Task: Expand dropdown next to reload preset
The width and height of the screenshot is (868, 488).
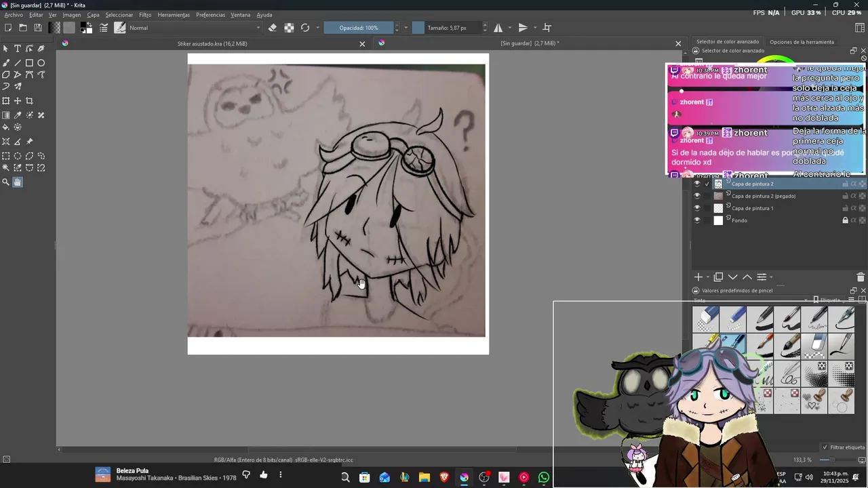Action: [x=317, y=28]
